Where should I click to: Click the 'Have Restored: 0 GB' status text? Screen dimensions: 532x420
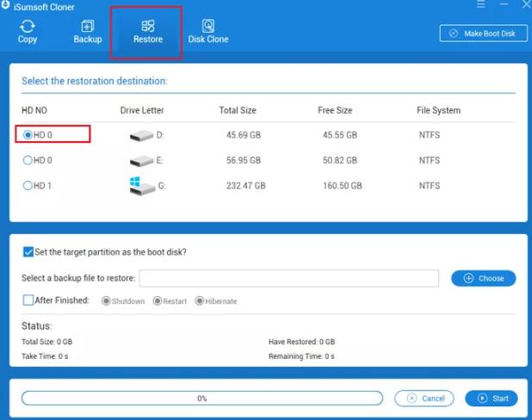[301, 342]
